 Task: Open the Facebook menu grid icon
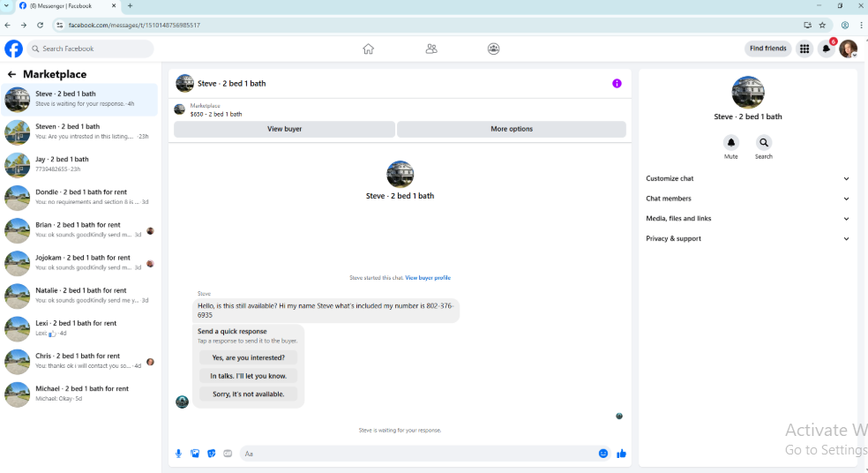tap(804, 49)
